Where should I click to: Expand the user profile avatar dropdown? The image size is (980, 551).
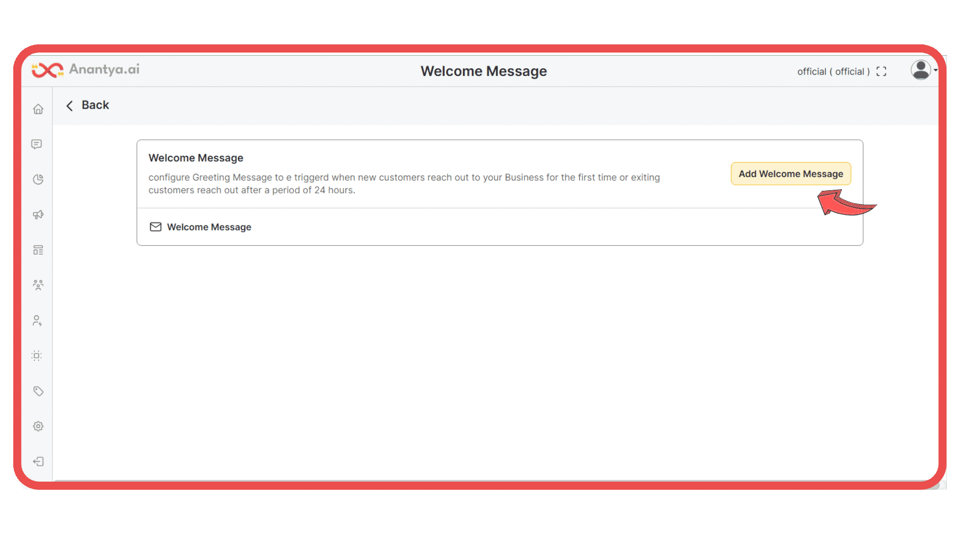924,70
